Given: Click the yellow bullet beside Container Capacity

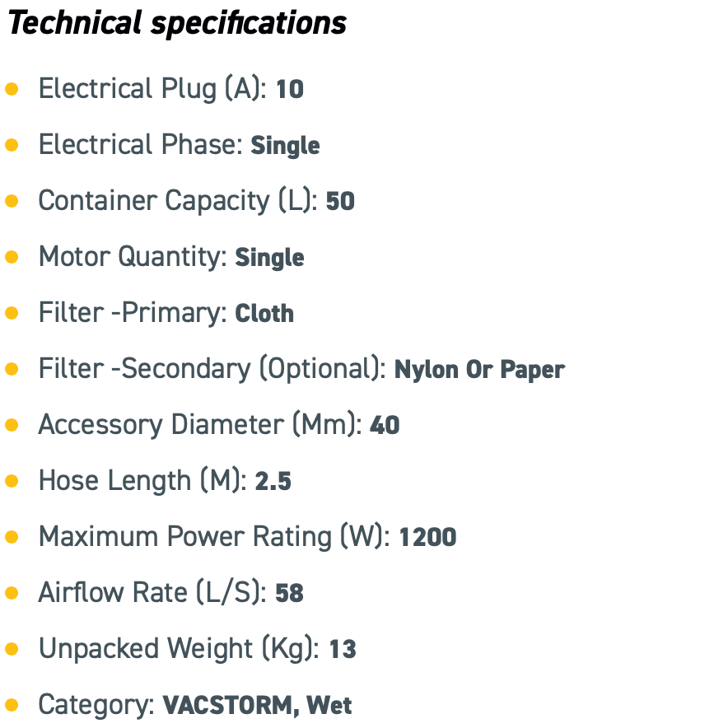Looking at the screenshot, I should coord(12,201).
